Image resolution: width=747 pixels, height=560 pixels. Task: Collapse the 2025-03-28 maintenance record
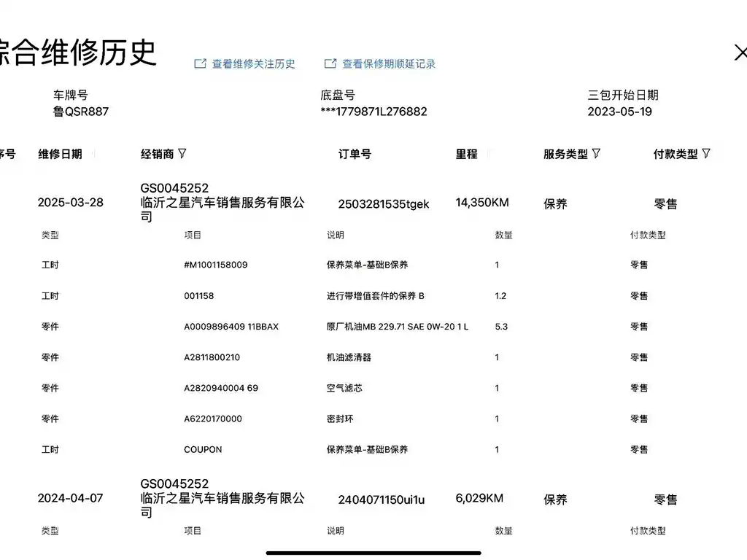coord(70,203)
